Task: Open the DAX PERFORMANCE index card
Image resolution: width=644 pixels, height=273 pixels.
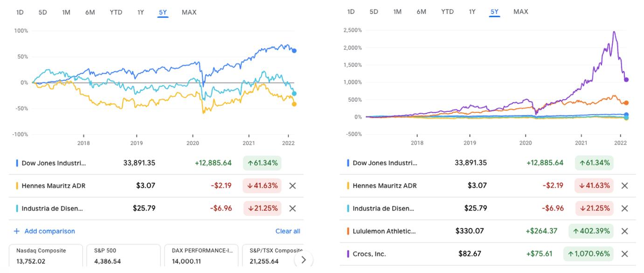Action: click(x=201, y=256)
